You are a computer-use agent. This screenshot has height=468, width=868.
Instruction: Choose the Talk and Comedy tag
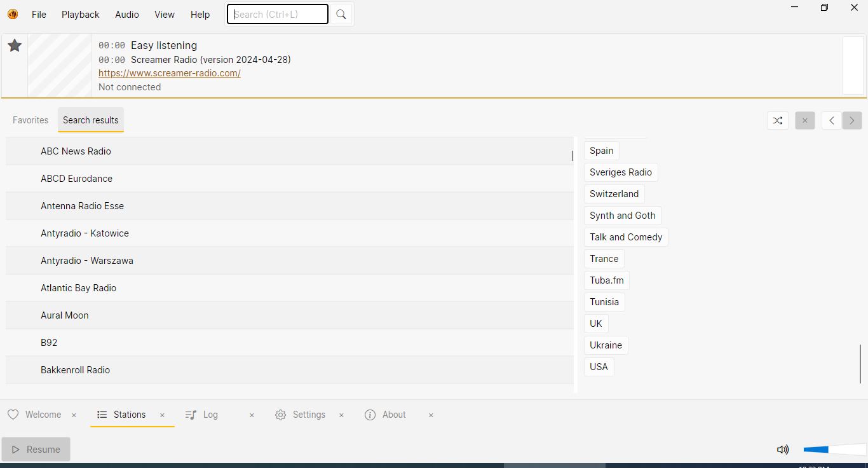click(626, 237)
